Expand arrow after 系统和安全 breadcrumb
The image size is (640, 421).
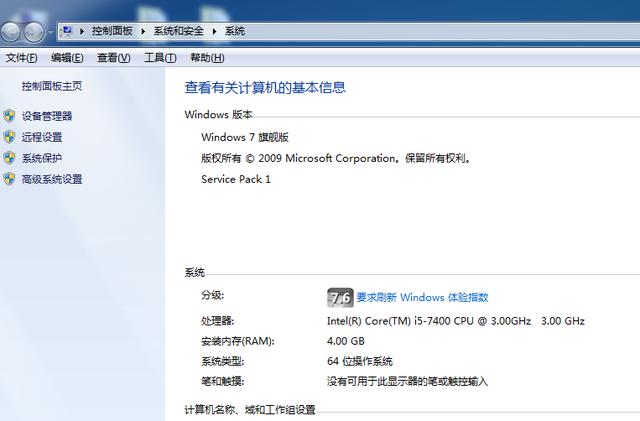tap(214, 31)
